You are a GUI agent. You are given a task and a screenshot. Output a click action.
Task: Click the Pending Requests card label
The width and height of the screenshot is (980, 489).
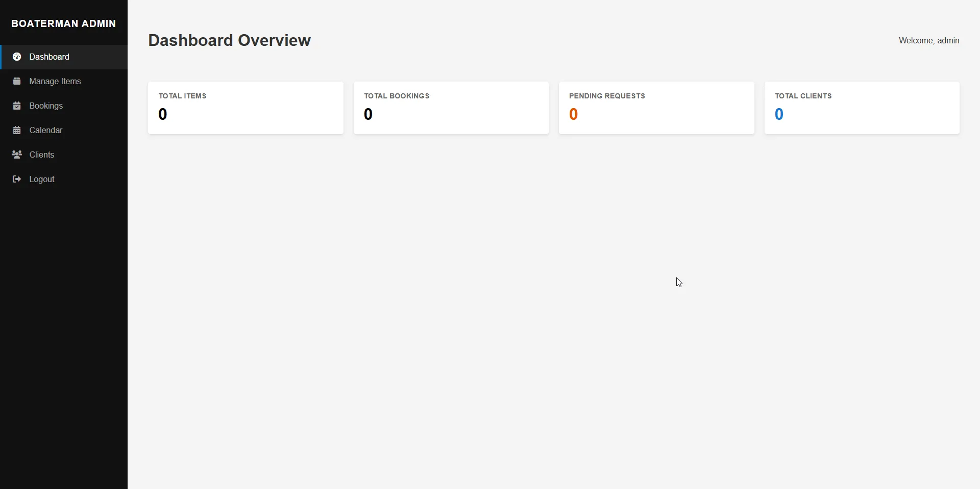tap(607, 96)
